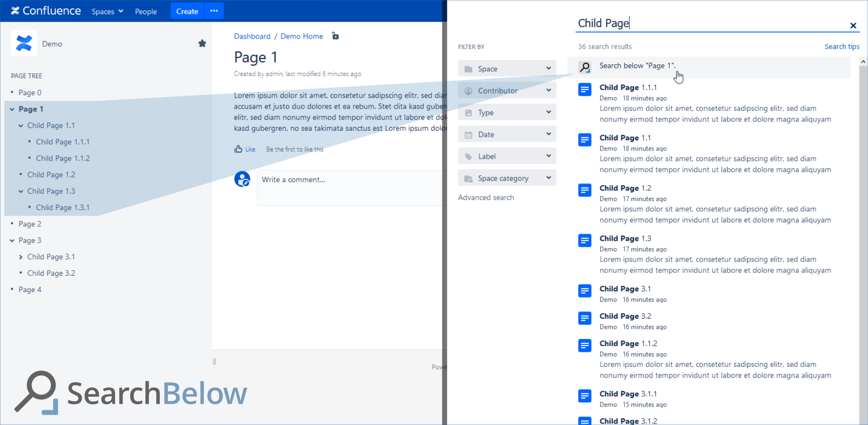Click the page icon for Child Page 1.1.2 result
868x425 pixels.
[x=585, y=346]
